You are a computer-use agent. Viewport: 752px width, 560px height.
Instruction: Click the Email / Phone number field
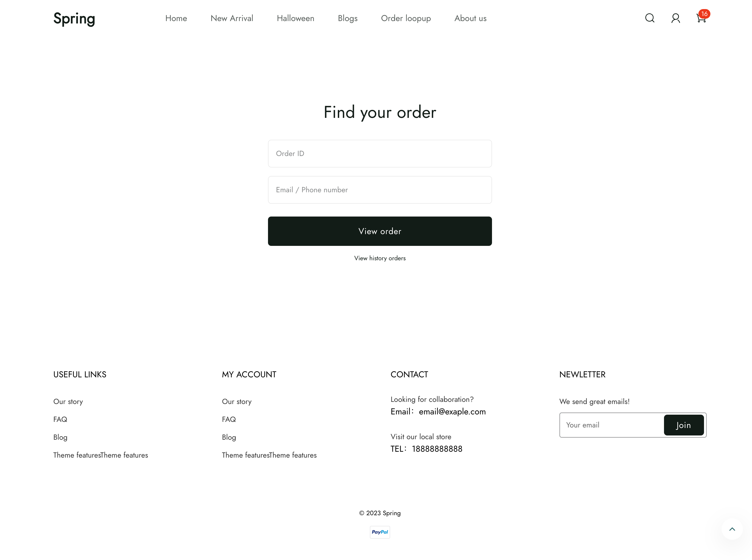379,190
